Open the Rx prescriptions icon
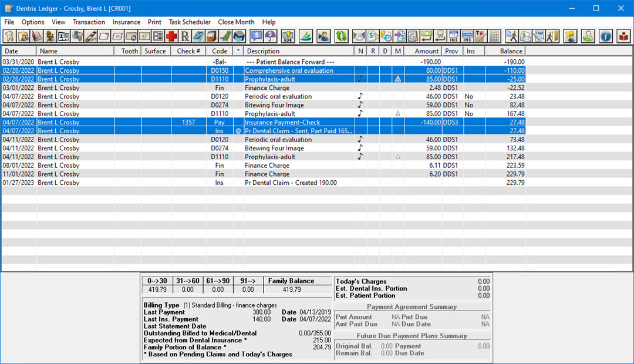This screenshot has height=364, width=634. 185,36
